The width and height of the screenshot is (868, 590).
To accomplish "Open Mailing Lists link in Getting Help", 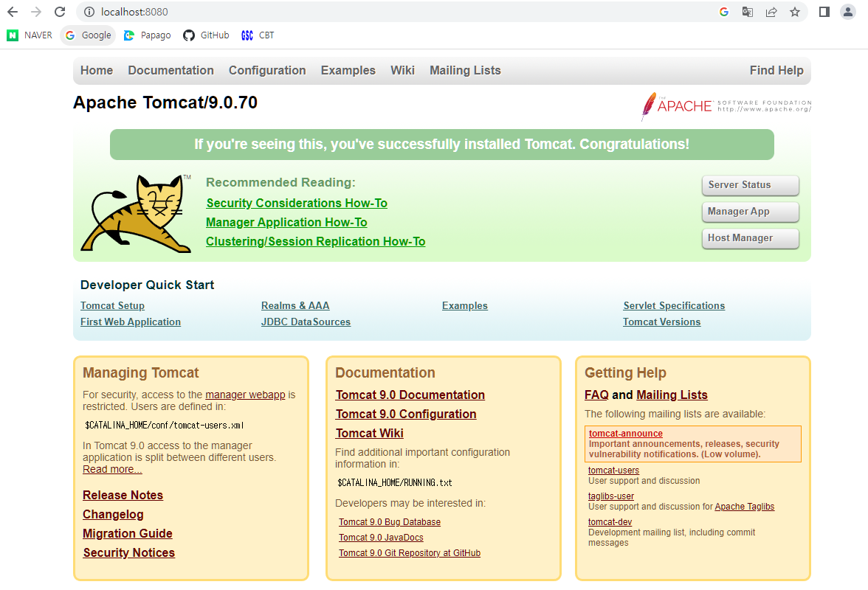I will tap(672, 395).
